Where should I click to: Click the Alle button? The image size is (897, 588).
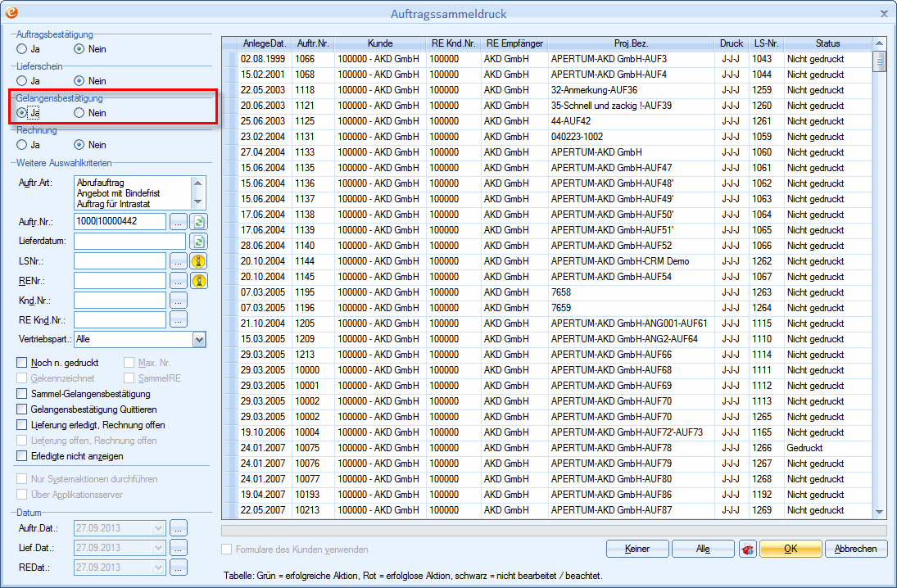(x=703, y=550)
